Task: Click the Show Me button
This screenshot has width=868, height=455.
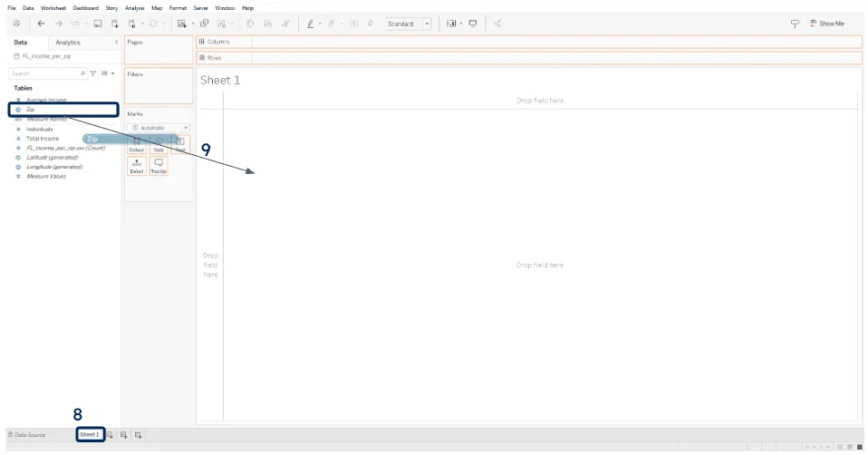Action: click(x=827, y=24)
